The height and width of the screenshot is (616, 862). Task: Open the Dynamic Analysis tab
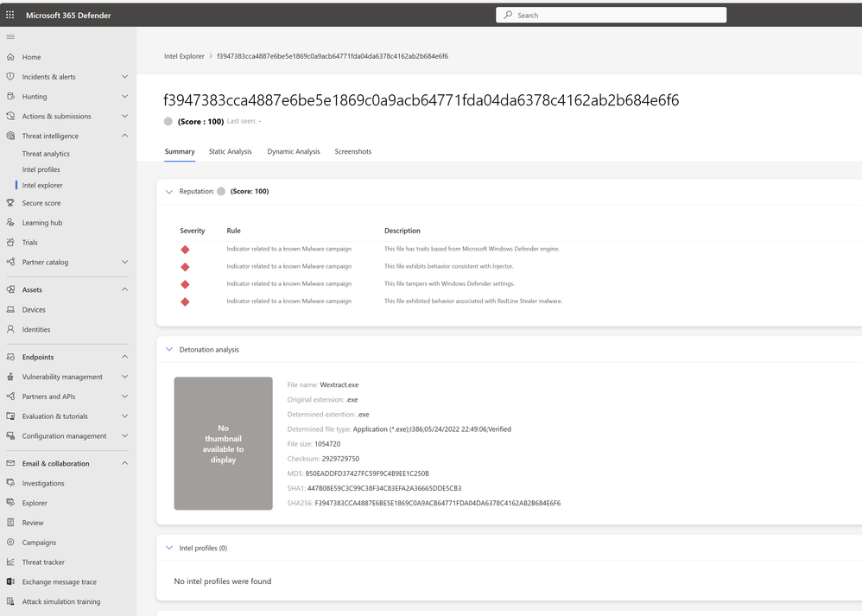(x=294, y=152)
